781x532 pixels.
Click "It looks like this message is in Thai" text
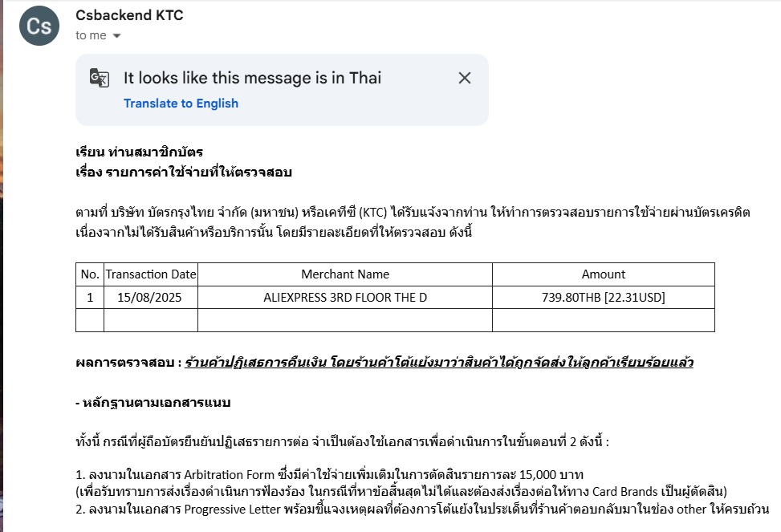pyautogui.click(x=252, y=78)
